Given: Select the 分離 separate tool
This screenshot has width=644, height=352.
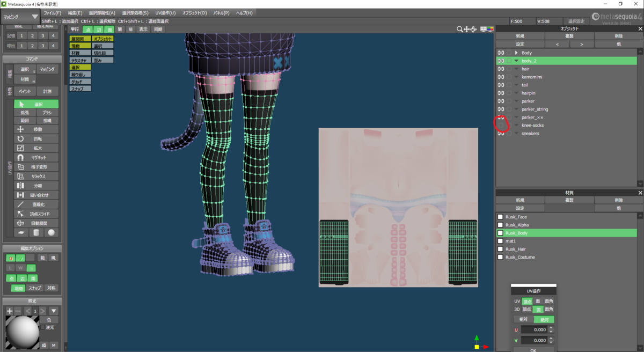Looking at the screenshot, I should tap(36, 186).
